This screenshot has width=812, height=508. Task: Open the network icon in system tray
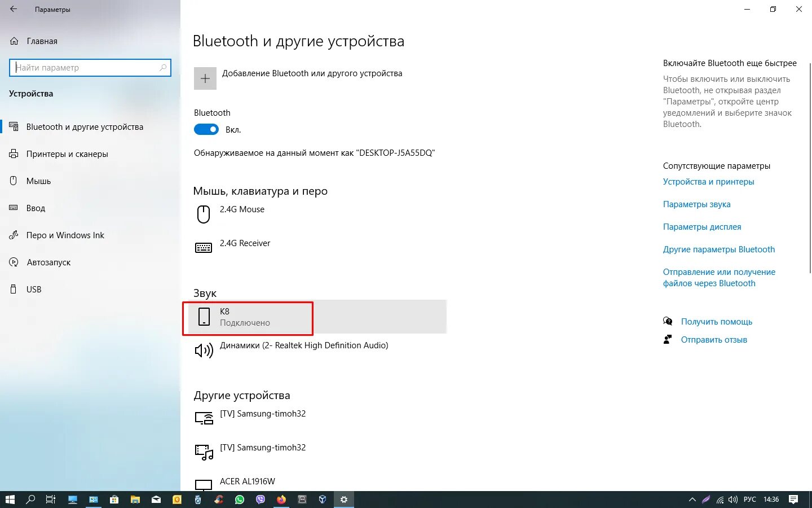pyautogui.click(x=720, y=500)
